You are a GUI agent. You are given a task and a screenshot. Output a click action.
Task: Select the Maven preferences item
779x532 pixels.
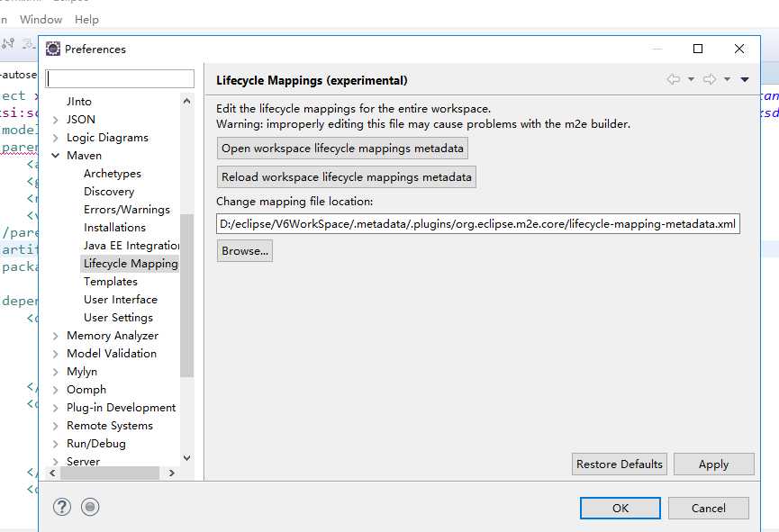(x=84, y=156)
